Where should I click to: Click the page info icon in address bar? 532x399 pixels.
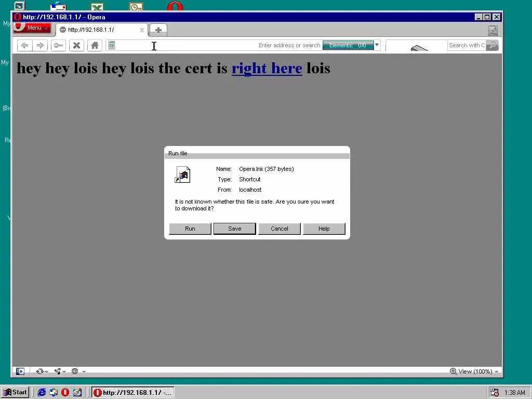[112, 45]
